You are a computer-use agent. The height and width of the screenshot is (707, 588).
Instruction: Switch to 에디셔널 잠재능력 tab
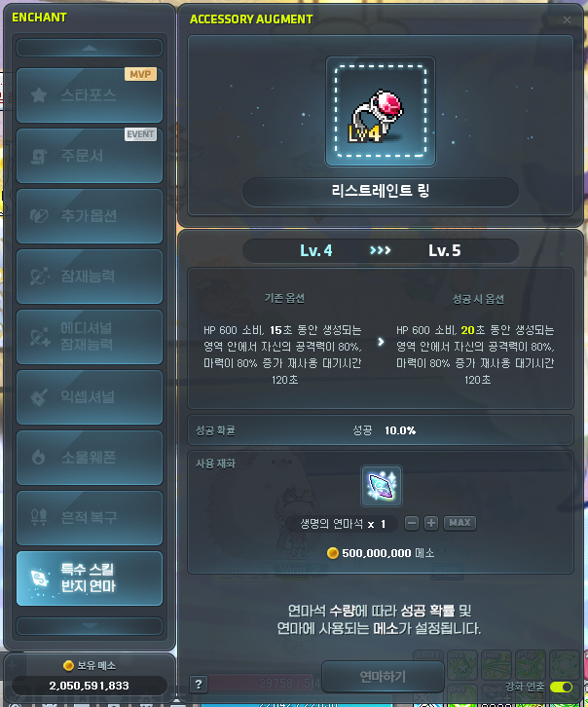(90, 337)
